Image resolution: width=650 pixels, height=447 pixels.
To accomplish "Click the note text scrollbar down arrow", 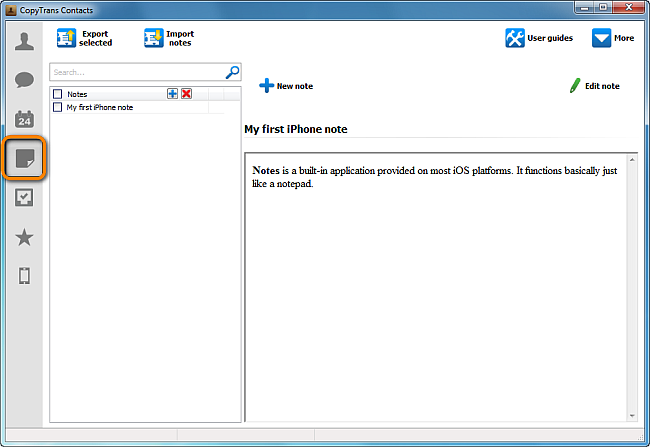I will (632, 415).
